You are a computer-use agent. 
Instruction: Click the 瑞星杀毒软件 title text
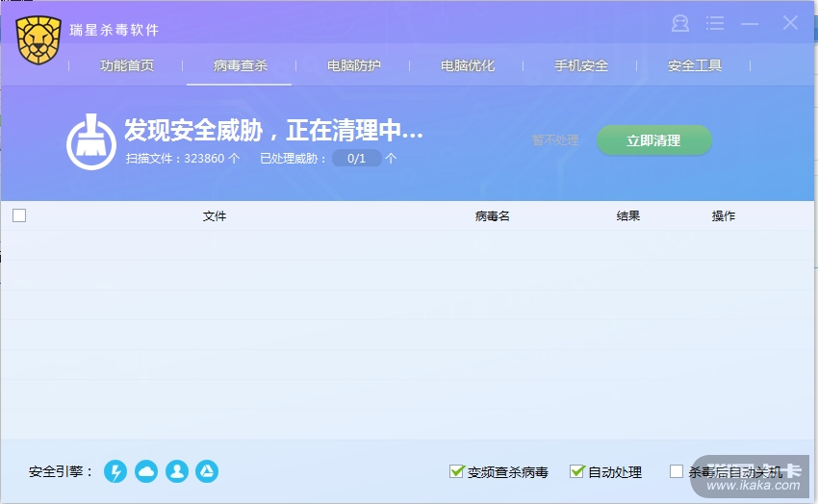click(x=115, y=30)
